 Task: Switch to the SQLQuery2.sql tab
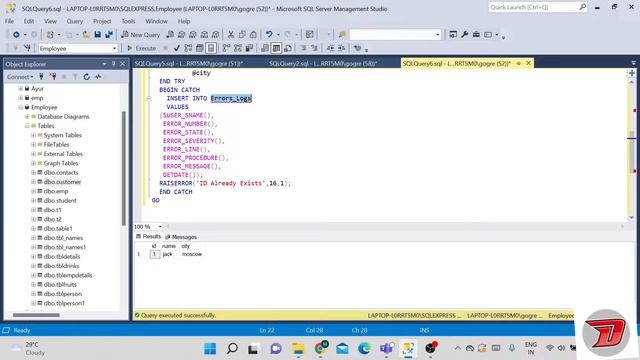pos(322,64)
